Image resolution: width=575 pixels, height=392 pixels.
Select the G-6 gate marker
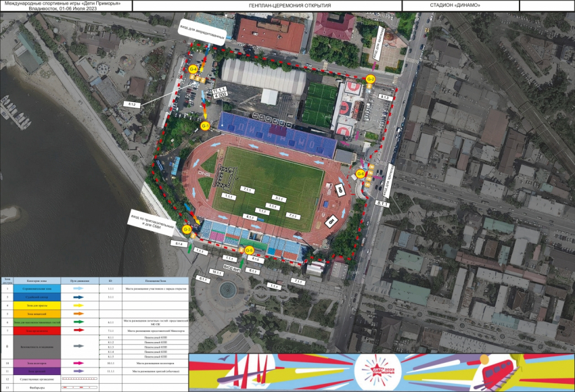tap(361, 174)
